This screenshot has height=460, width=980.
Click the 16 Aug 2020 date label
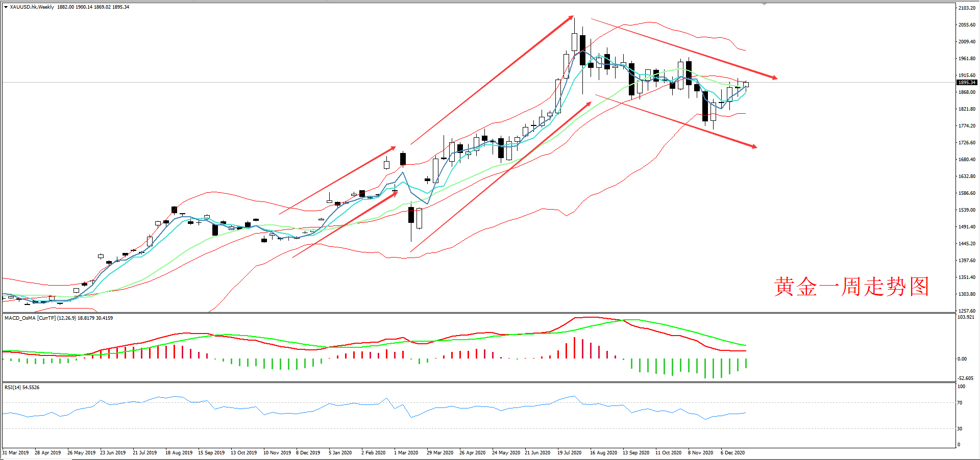pyautogui.click(x=603, y=452)
